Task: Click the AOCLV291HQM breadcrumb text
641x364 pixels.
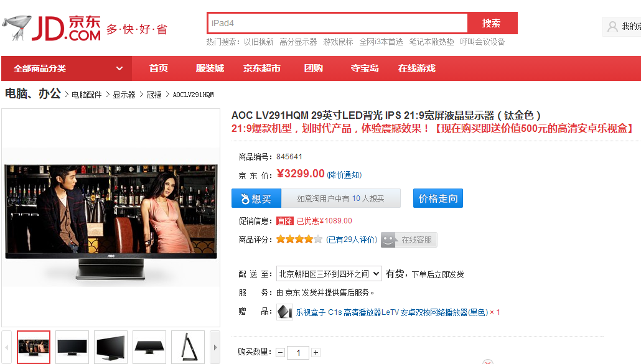Action: [194, 95]
